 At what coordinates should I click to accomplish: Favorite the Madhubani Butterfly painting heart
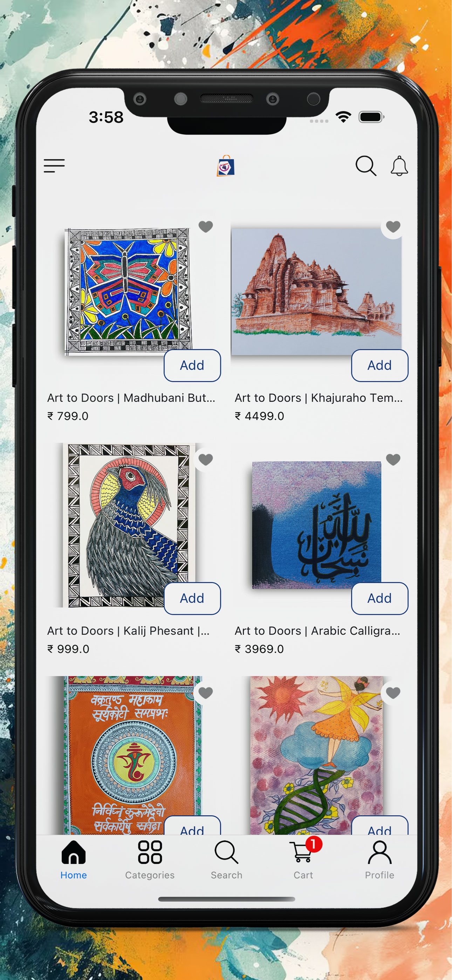tap(206, 226)
